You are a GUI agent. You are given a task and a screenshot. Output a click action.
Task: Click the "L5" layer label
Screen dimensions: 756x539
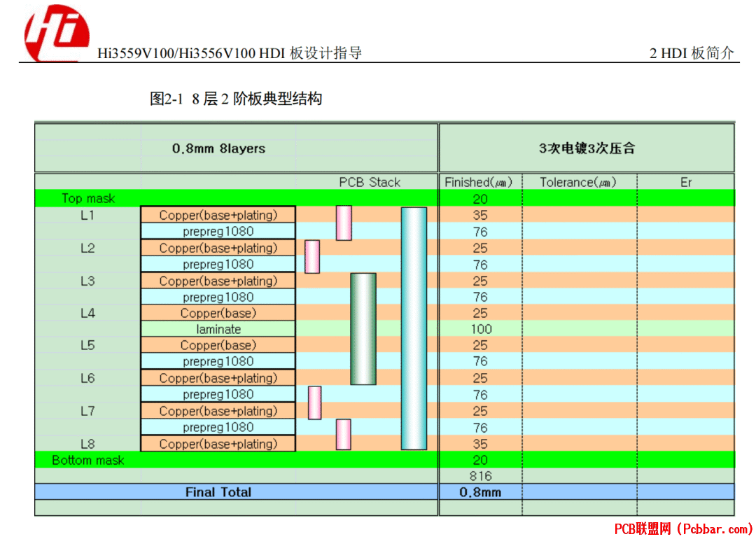pyautogui.click(x=87, y=345)
